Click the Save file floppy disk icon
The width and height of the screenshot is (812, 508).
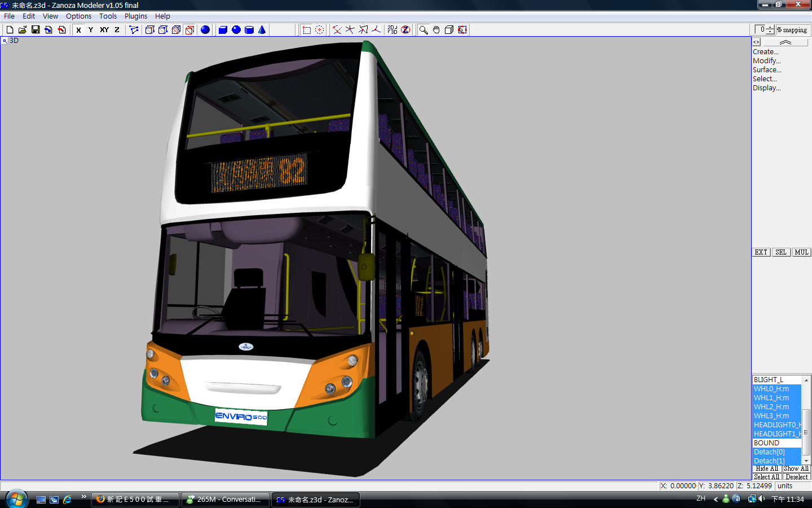click(x=36, y=30)
